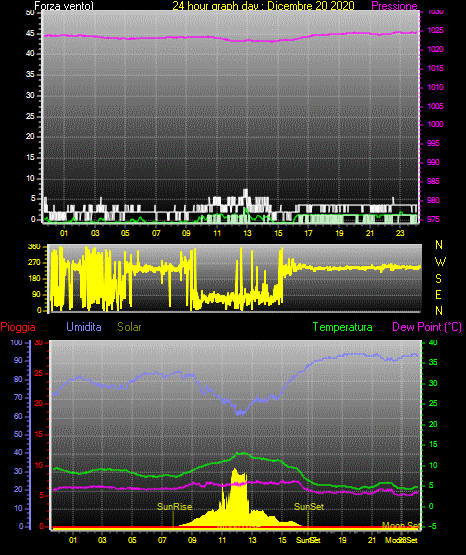Click the red Pioggia legend label
The width and height of the screenshot is (466, 555).
point(18,327)
